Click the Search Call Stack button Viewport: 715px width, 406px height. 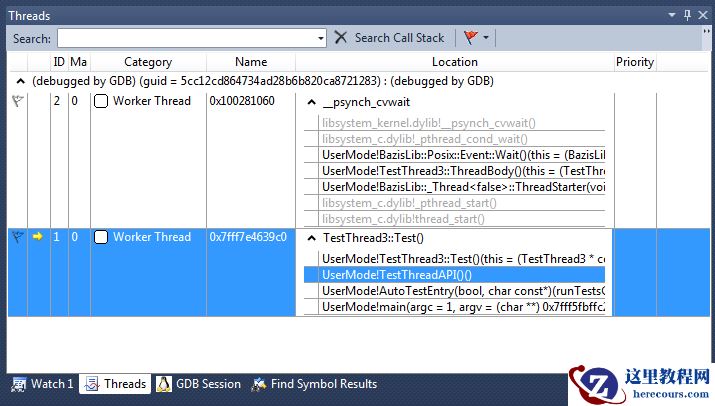tap(399, 38)
